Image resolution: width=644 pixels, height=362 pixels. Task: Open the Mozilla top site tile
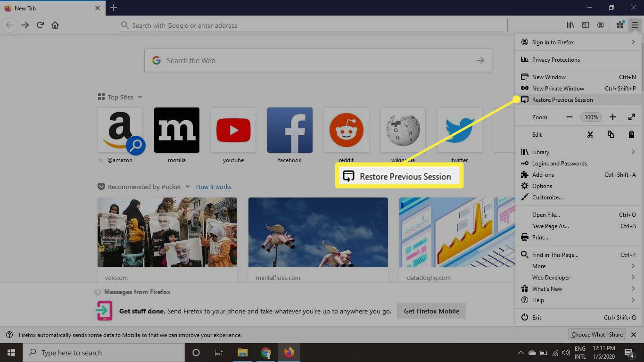coord(177,130)
